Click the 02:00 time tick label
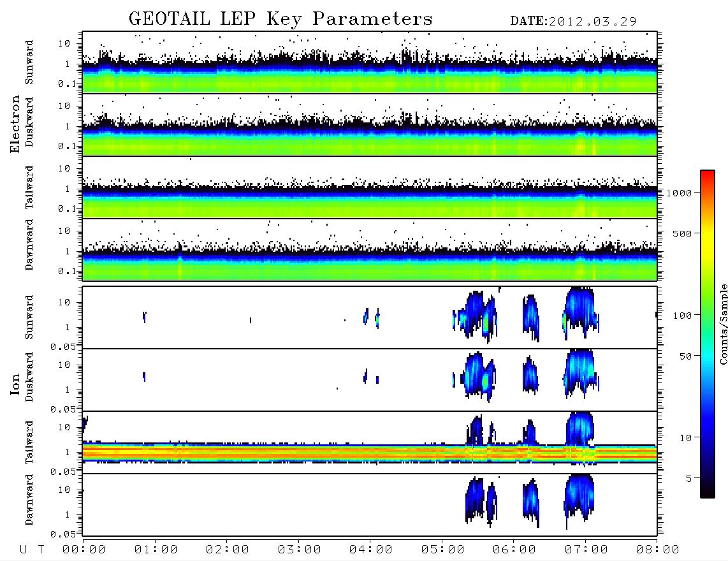Screen dimensions: 728x561 tap(228, 550)
